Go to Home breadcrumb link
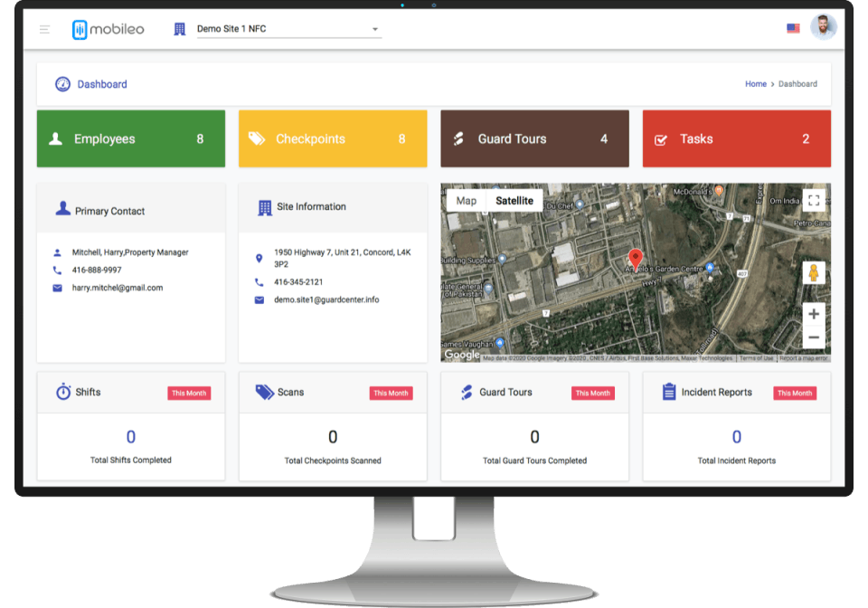The width and height of the screenshot is (868, 608). click(755, 83)
